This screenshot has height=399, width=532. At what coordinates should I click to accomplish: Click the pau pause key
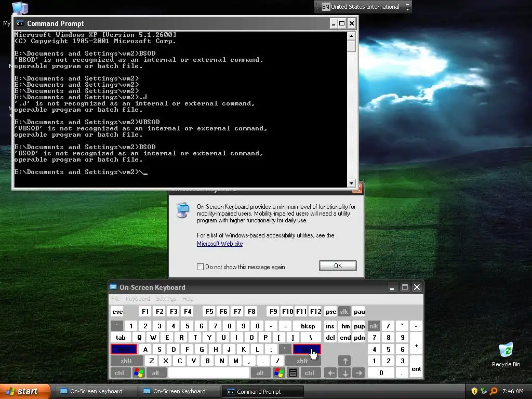click(359, 312)
